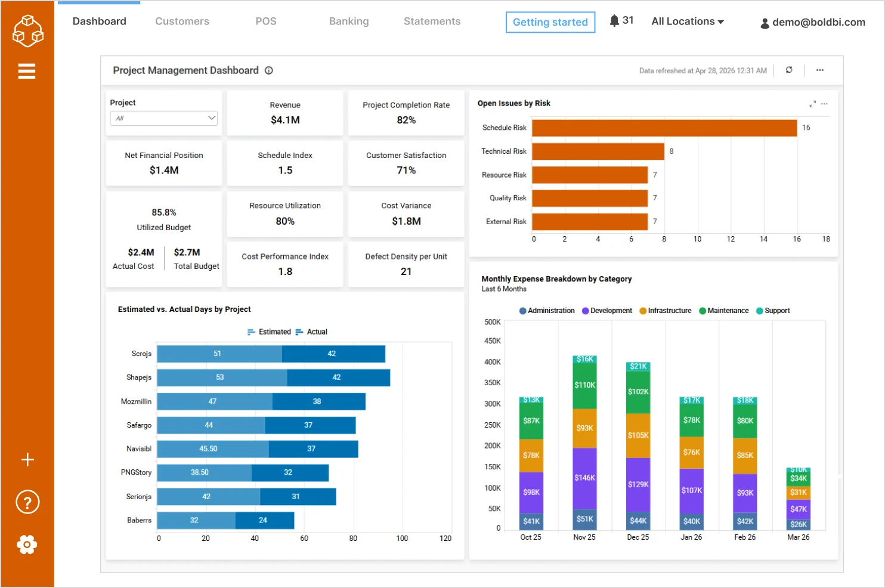Click the $2.4M Actual Cost value
The image size is (885, 588).
click(141, 253)
